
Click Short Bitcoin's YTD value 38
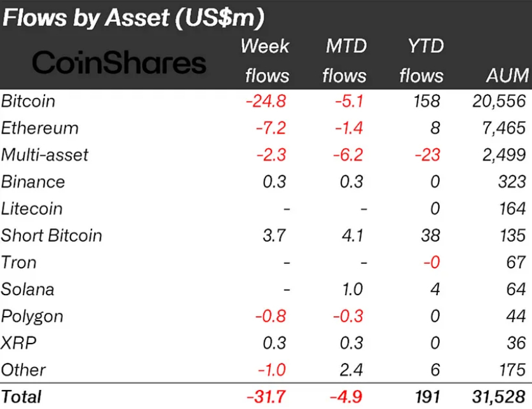point(430,235)
